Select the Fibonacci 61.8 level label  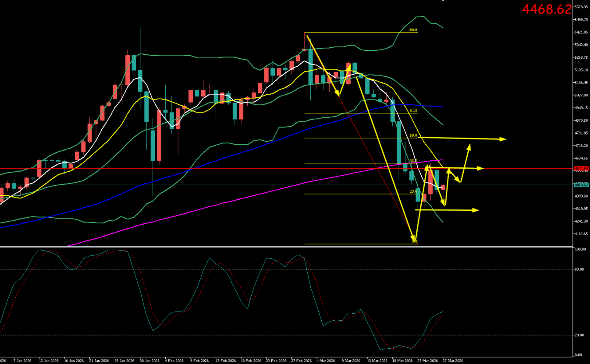pos(413,111)
